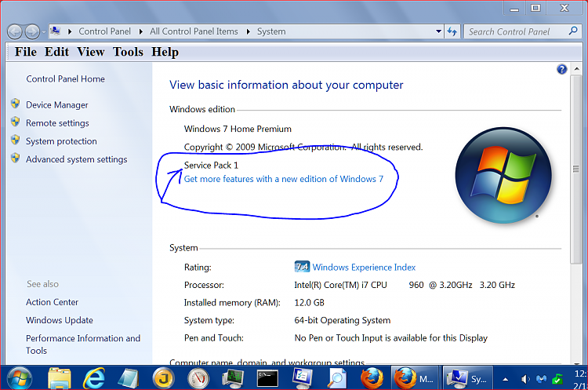
Task: Open the Command Prompt taskbar icon
Action: tap(267, 378)
